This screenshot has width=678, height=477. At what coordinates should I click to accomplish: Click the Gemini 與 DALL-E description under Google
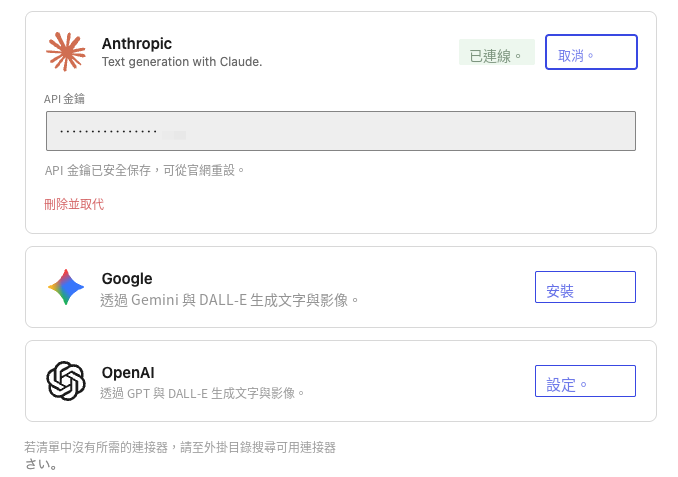click(x=229, y=300)
